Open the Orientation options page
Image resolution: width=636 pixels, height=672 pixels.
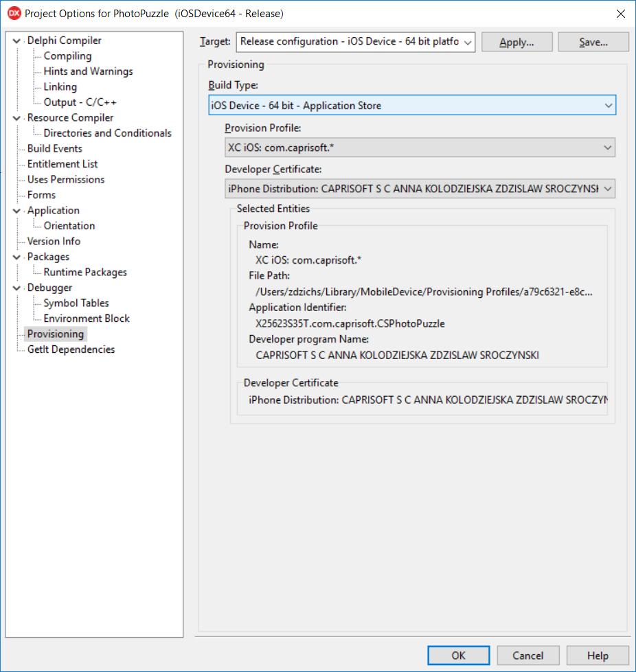click(69, 225)
